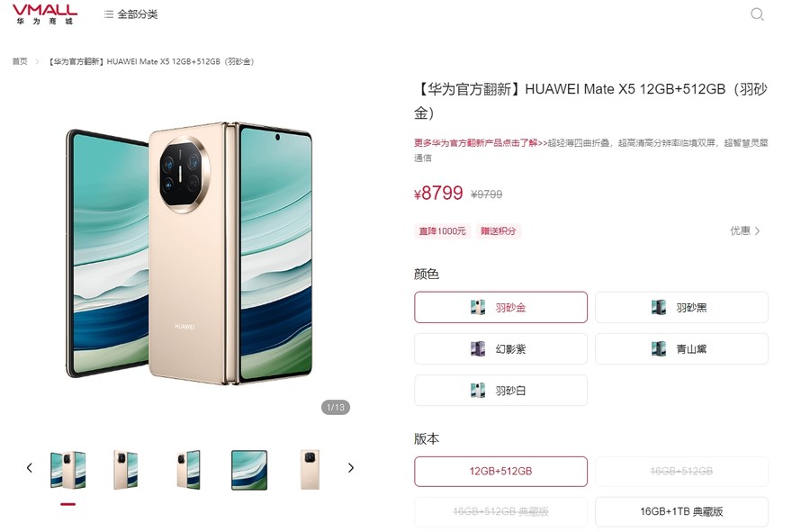Select the second product thumbnail

pos(125,470)
